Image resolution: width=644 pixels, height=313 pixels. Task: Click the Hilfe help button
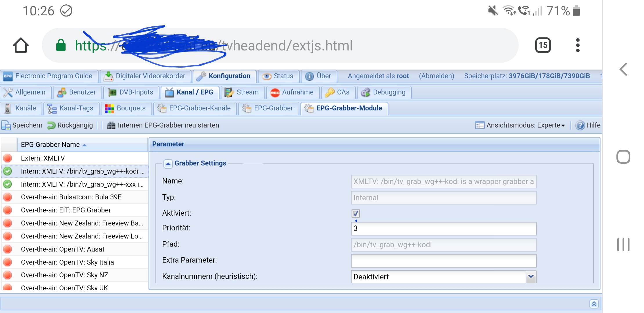(588, 125)
